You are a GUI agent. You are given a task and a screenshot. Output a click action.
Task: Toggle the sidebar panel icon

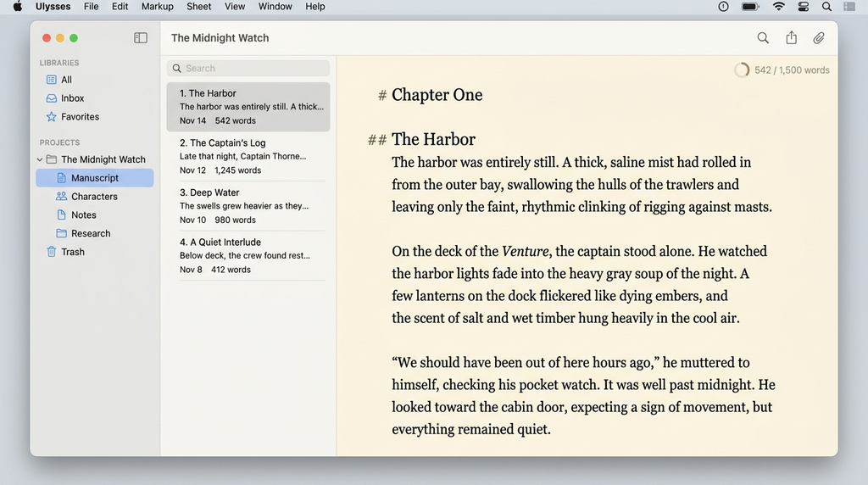[141, 37]
